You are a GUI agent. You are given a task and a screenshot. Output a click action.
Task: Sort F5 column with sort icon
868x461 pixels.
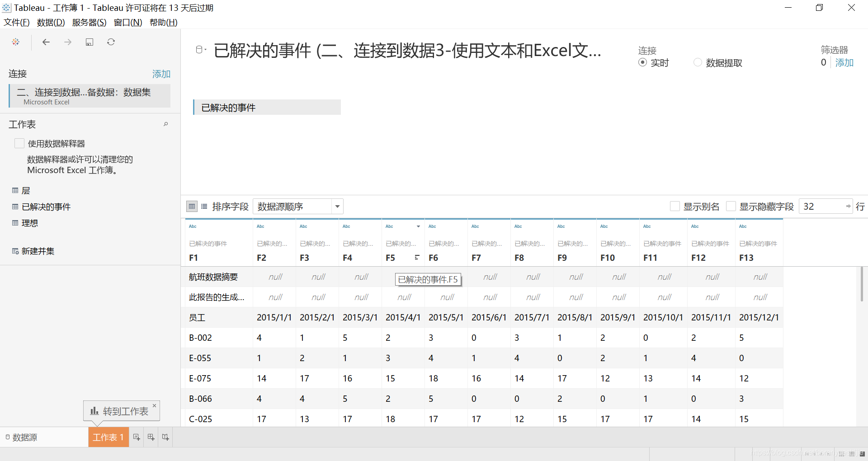tap(417, 258)
